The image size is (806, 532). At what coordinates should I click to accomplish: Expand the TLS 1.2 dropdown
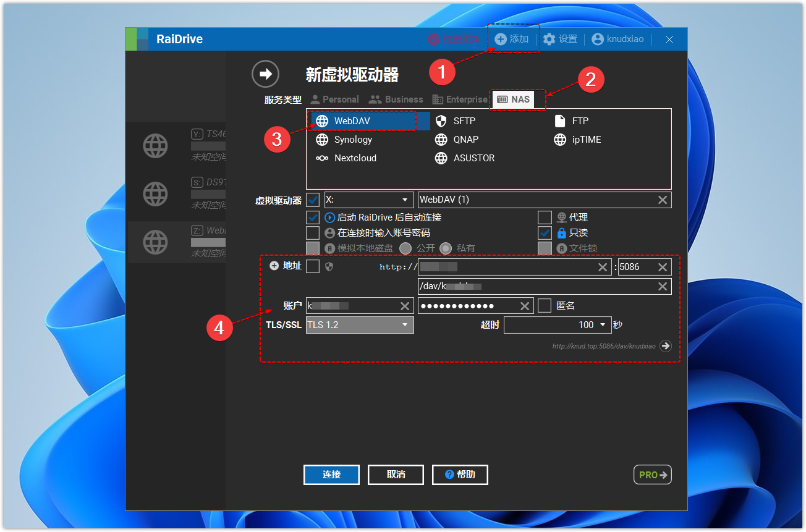click(360, 325)
